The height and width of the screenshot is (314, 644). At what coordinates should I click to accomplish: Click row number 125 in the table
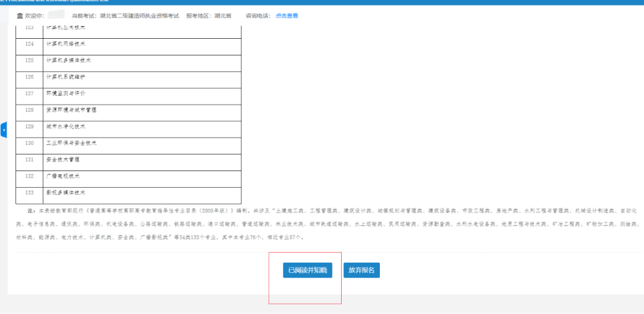29,60
